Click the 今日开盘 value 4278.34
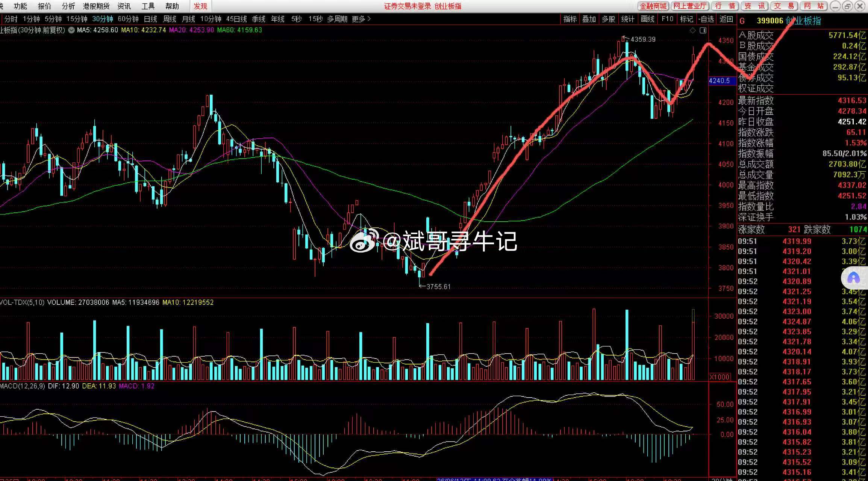This screenshot has height=481, width=868. pos(852,111)
